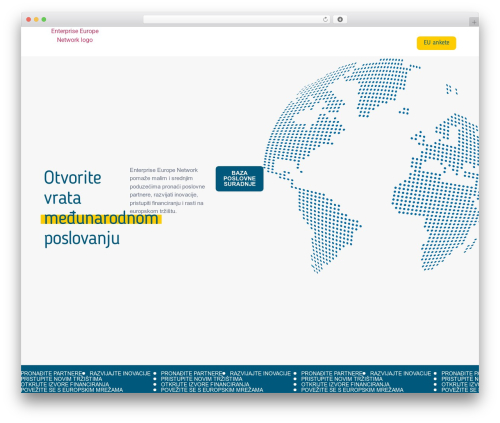
Task: Click the heading word vrata
Action: pyautogui.click(x=62, y=198)
